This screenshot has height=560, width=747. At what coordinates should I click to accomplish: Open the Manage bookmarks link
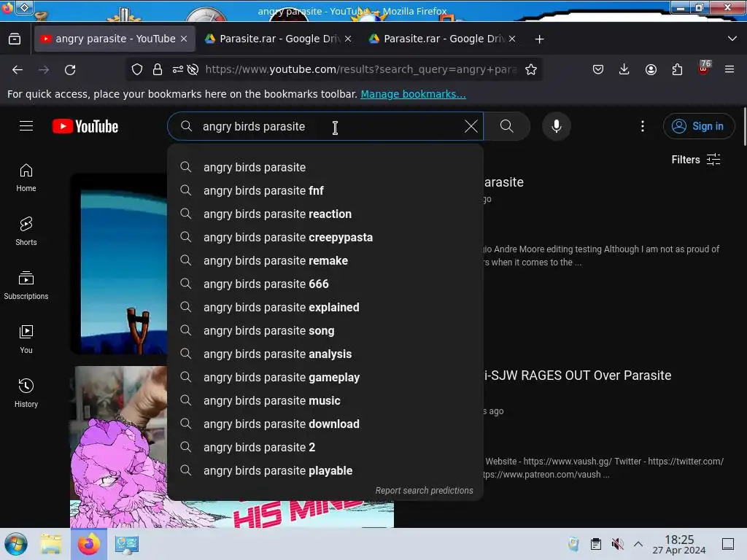[413, 94]
